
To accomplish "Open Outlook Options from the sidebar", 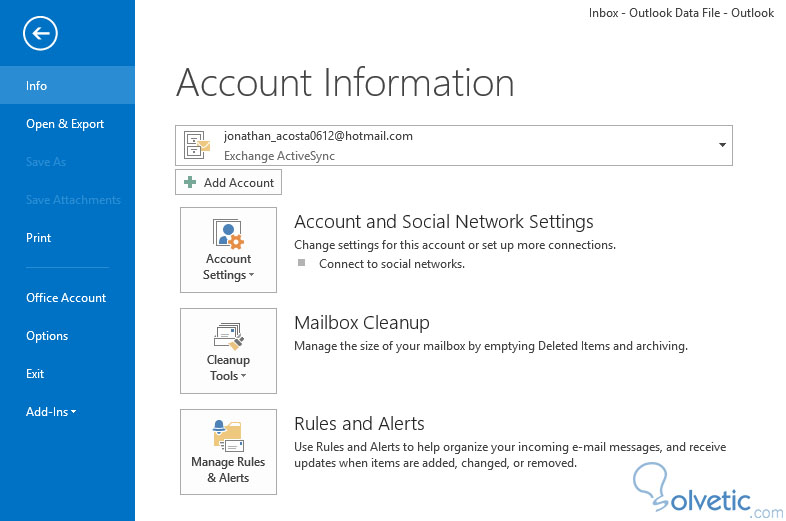I will tap(47, 336).
